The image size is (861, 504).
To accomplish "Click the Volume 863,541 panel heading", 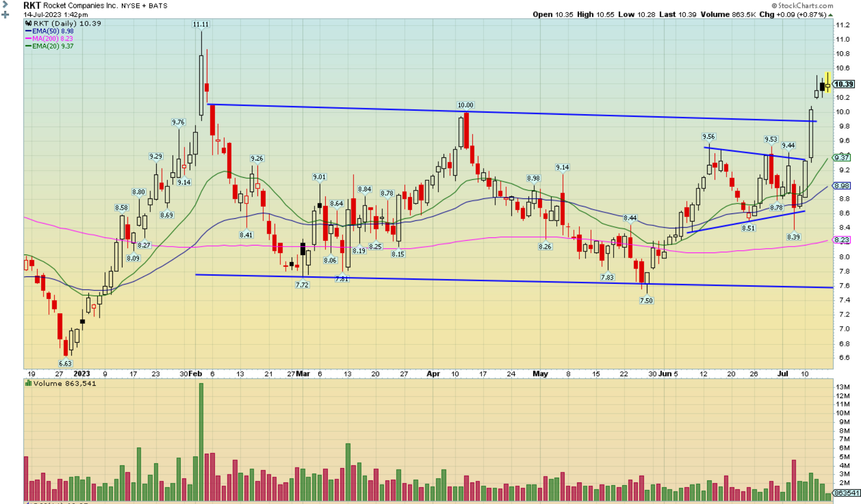I will click(60, 383).
